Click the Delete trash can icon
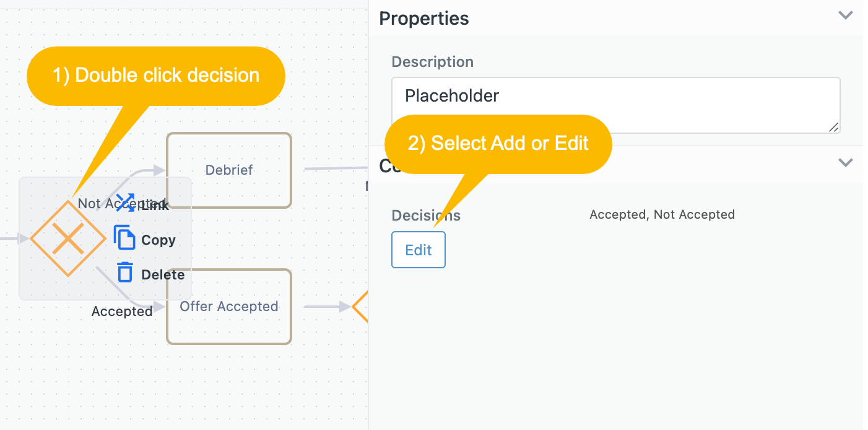Screen dimensions: 868x430 [x=125, y=271]
